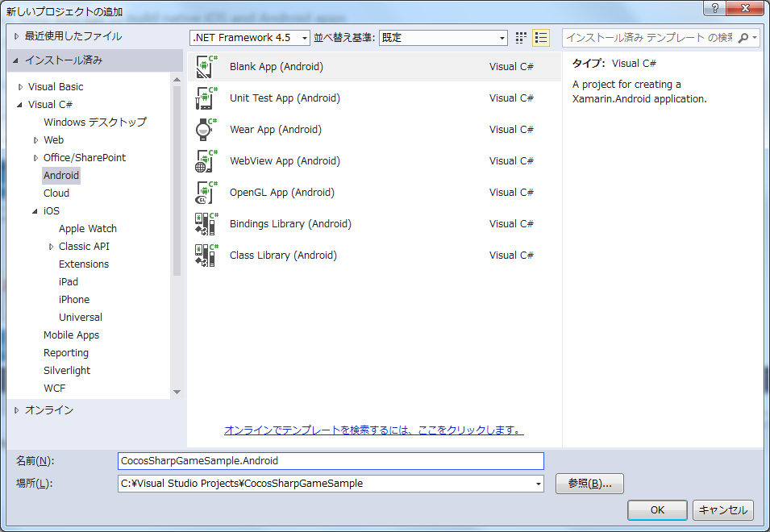
Task: Open the online template search link
Action: (373, 430)
